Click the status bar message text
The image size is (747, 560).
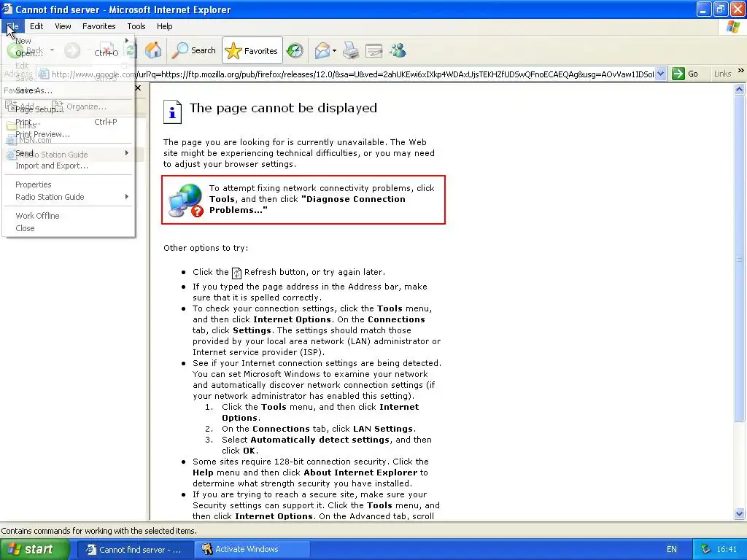pyautogui.click(x=98, y=531)
